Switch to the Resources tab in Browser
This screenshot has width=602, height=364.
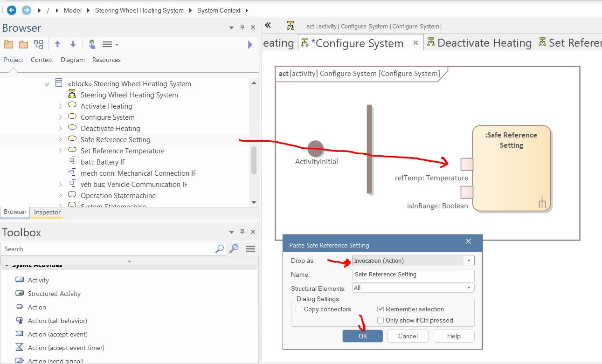tap(106, 60)
